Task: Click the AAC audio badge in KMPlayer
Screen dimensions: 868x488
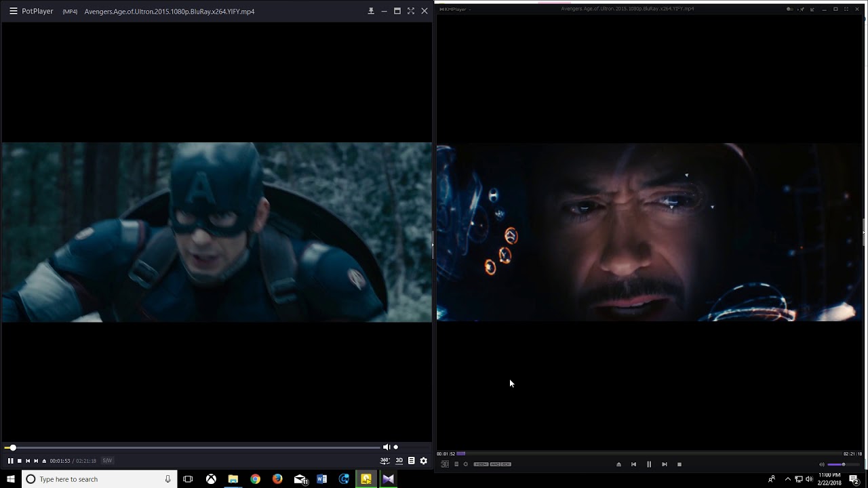Action: tap(495, 464)
